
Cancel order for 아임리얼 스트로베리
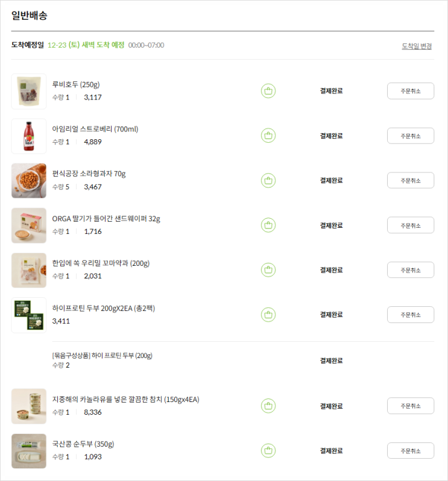point(411,136)
